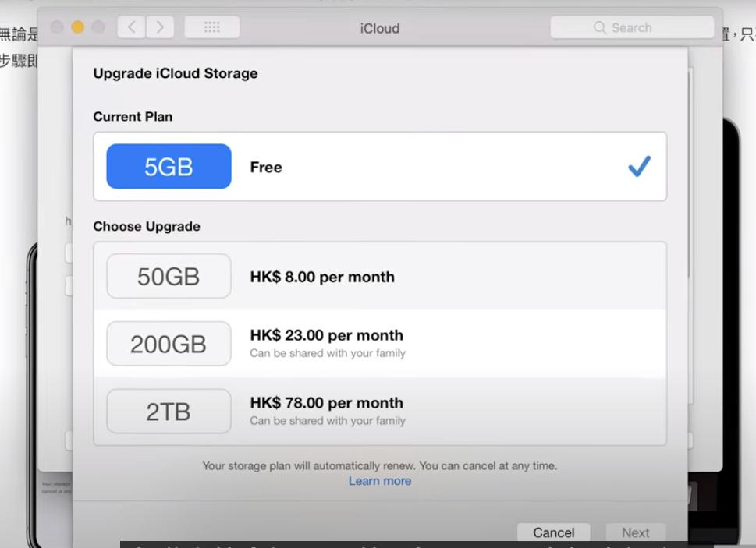The width and height of the screenshot is (756, 548).
Task: Go back with the left chevron button
Action: [x=131, y=27]
